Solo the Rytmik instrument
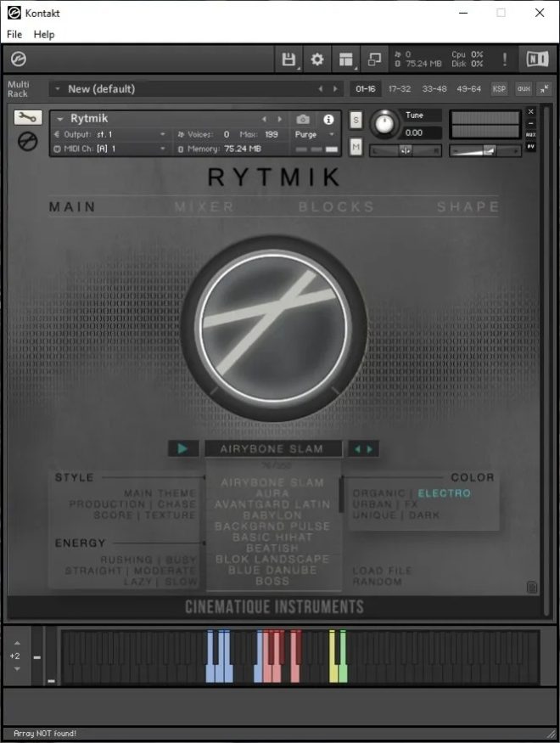 coord(356,120)
